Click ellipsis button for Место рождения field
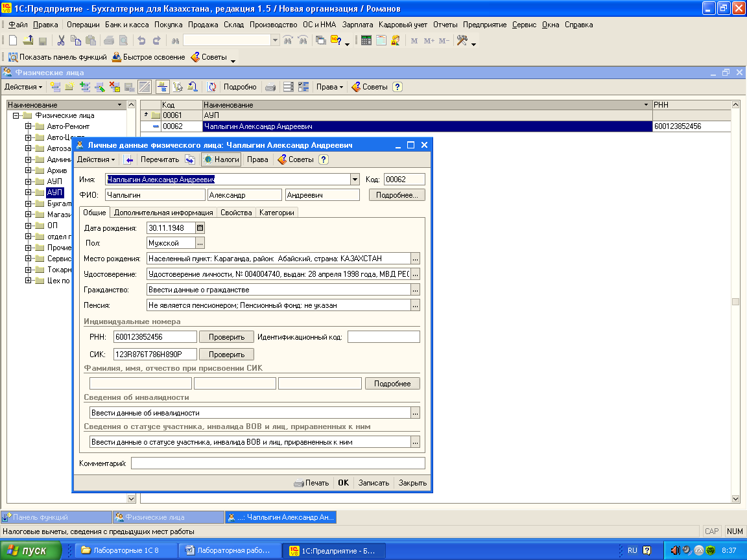Screen dimensions: 747x560 [x=416, y=259]
